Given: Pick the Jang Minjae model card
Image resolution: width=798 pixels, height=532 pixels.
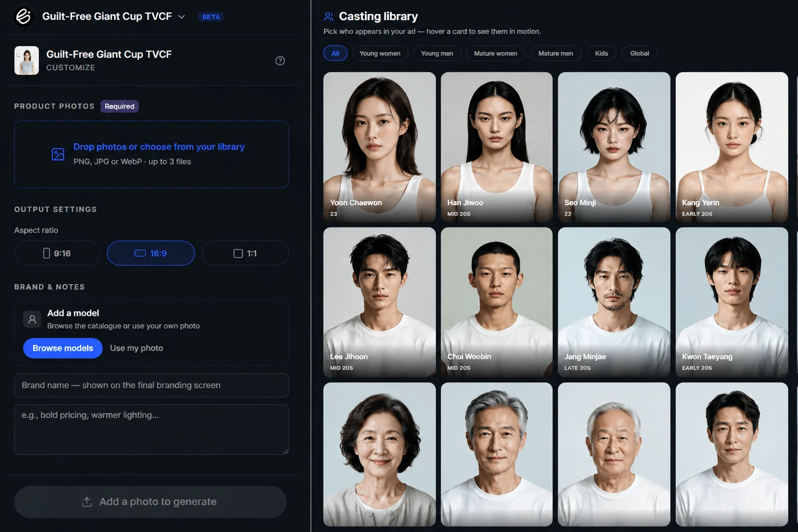Looking at the screenshot, I should (614, 302).
